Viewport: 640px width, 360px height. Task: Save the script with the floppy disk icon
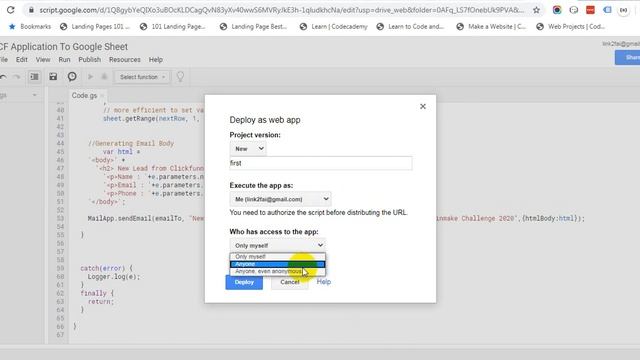click(x=53, y=77)
